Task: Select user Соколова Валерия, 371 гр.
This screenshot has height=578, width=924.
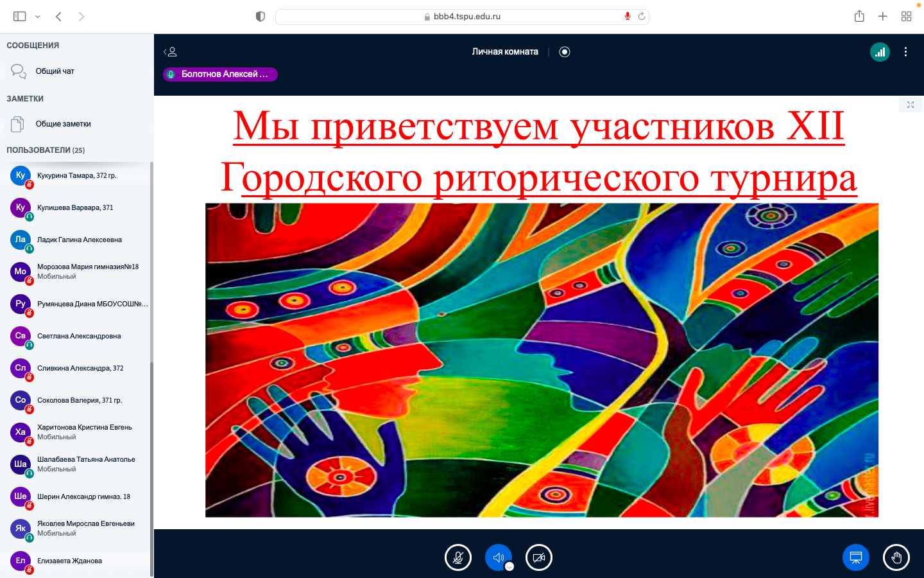Action: [x=76, y=400]
